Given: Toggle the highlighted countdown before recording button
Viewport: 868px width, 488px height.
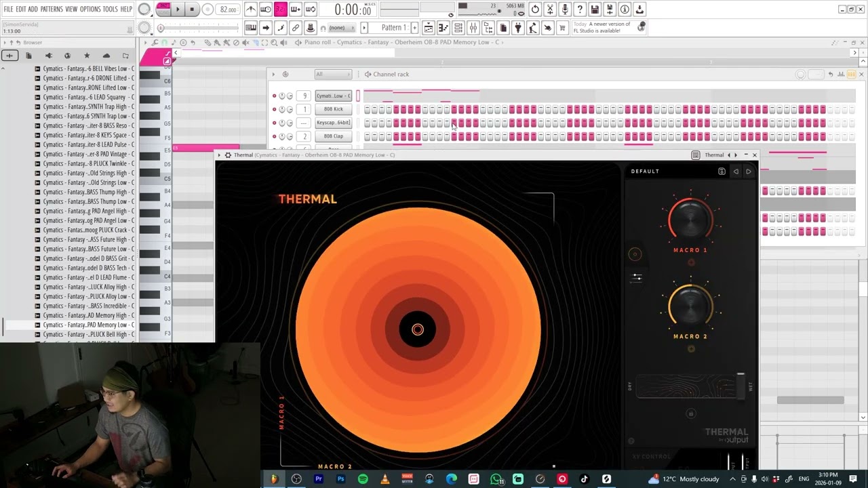Looking at the screenshot, I should [x=280, y=9].
